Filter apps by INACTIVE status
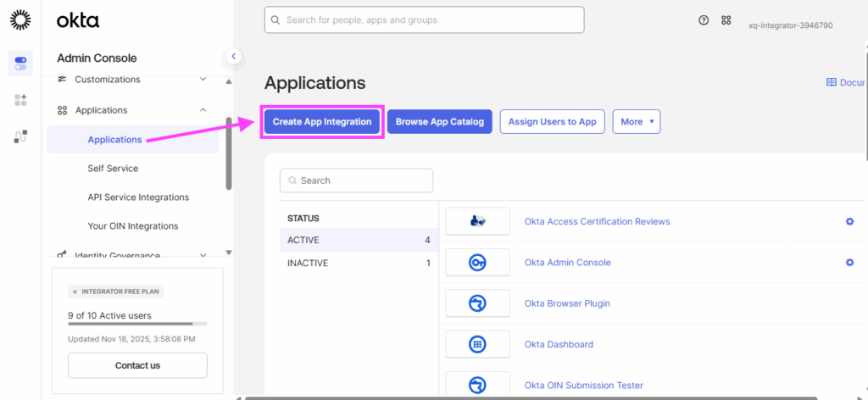 click(308, 263)
